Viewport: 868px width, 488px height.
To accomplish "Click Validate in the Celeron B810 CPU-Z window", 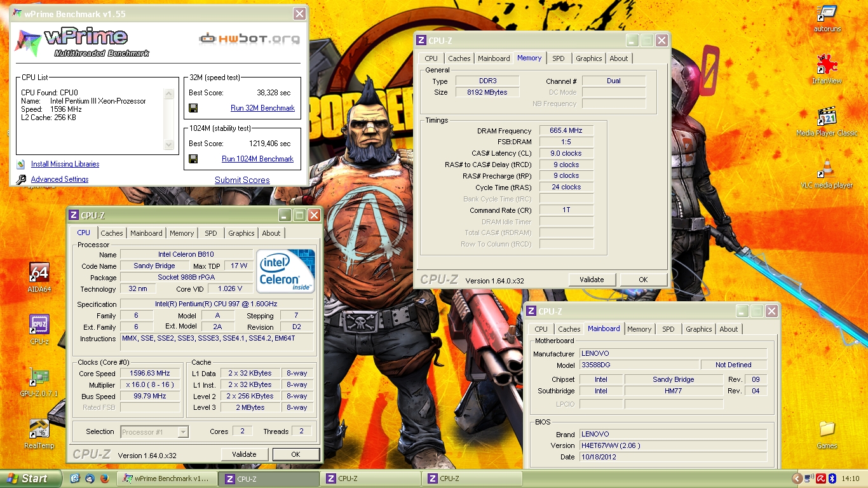I will [x=244, y=454].
